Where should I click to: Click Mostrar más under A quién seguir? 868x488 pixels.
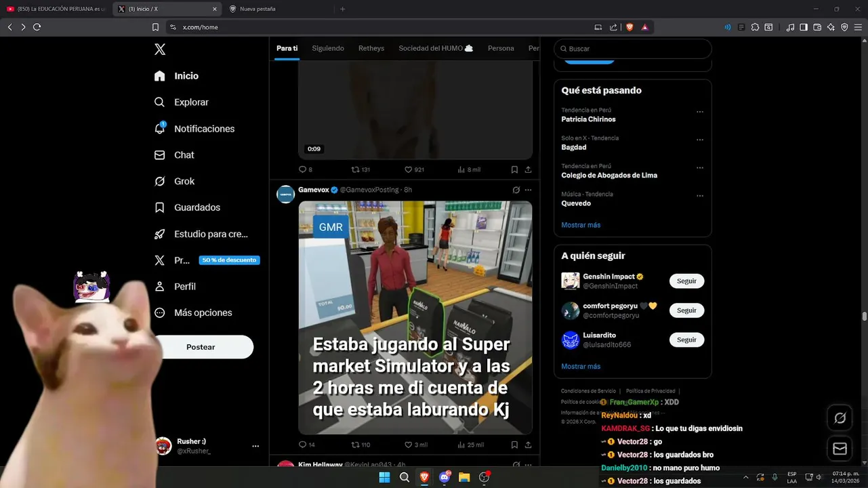(581, 367)
